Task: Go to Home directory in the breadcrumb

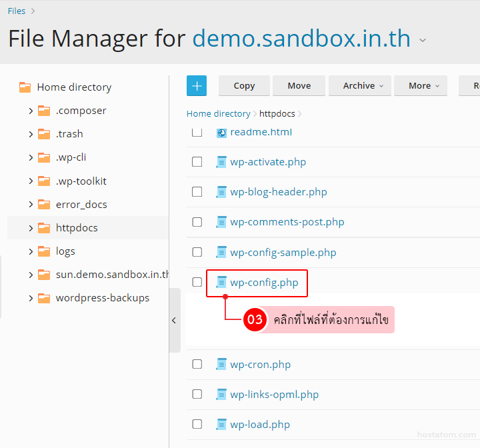Action: click(218, 114)
